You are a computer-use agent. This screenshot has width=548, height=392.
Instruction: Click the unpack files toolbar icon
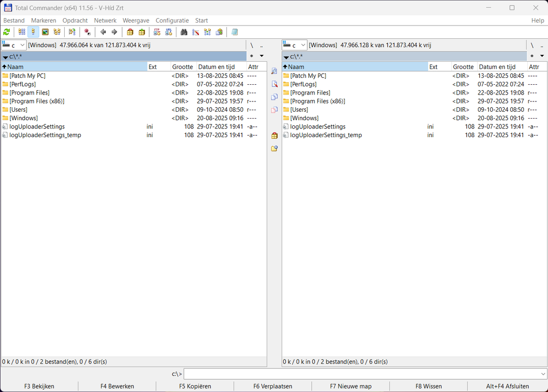[142, 32]
